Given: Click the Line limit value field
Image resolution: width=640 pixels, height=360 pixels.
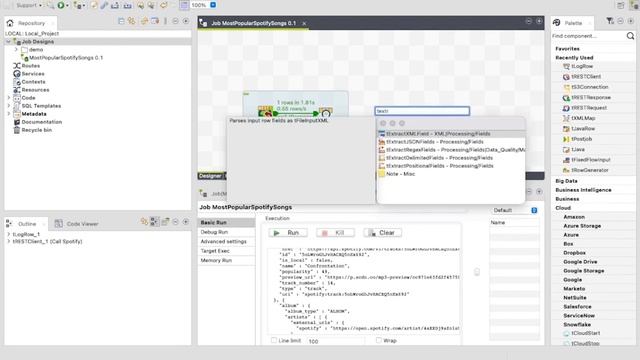Looking at the screenshot, I should coord(336,341).
